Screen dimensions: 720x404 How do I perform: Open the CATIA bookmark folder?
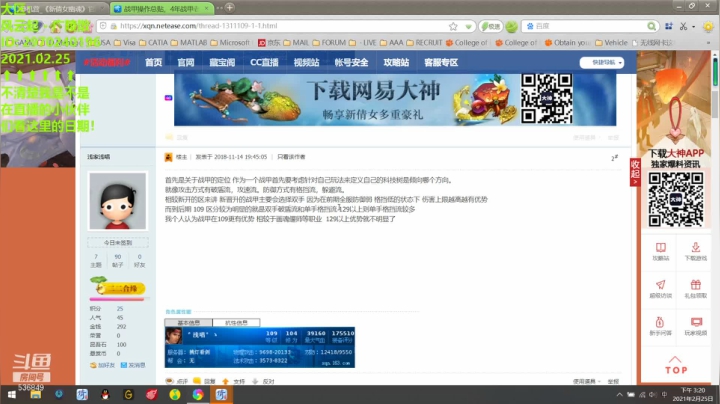click(154, 43)
